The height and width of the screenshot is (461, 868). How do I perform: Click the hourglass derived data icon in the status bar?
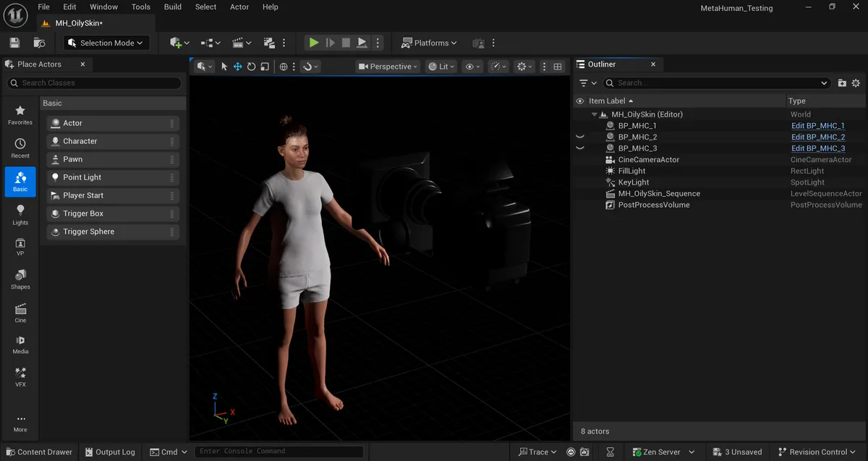coord(610,452)
